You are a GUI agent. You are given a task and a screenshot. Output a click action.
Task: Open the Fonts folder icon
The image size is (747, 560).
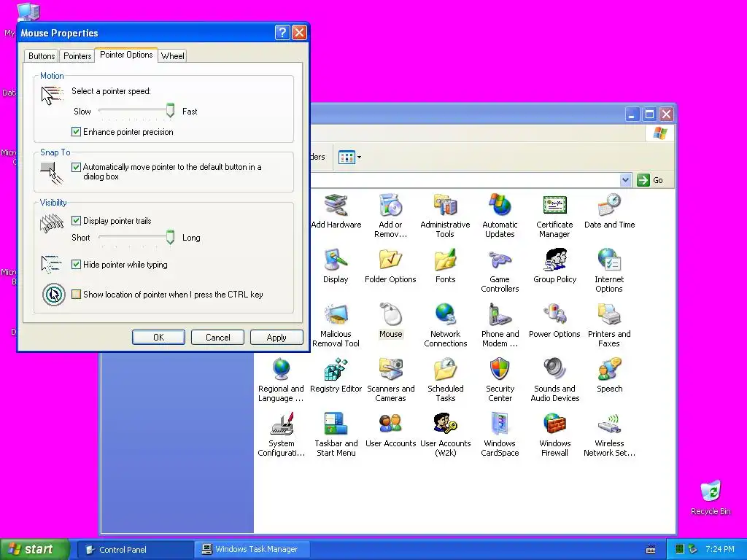tap(445, 266)
